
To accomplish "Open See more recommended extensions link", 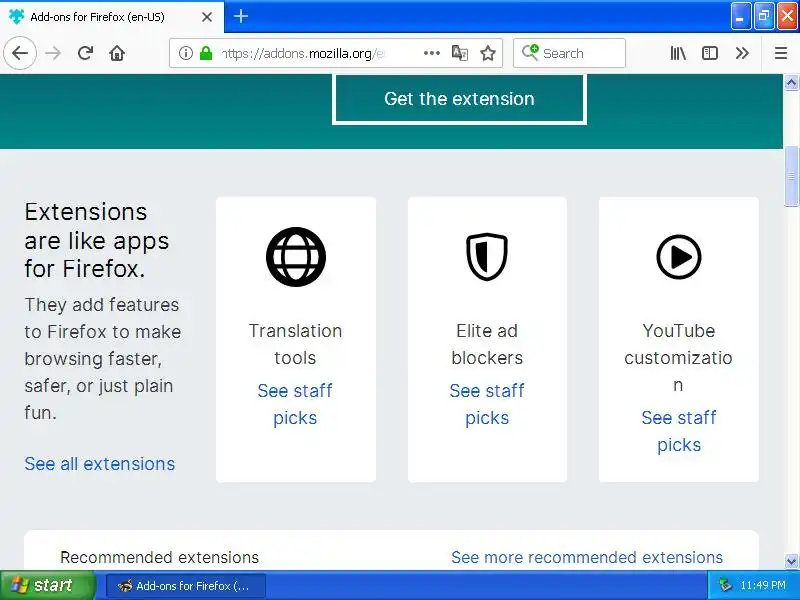I will (587, 557).
